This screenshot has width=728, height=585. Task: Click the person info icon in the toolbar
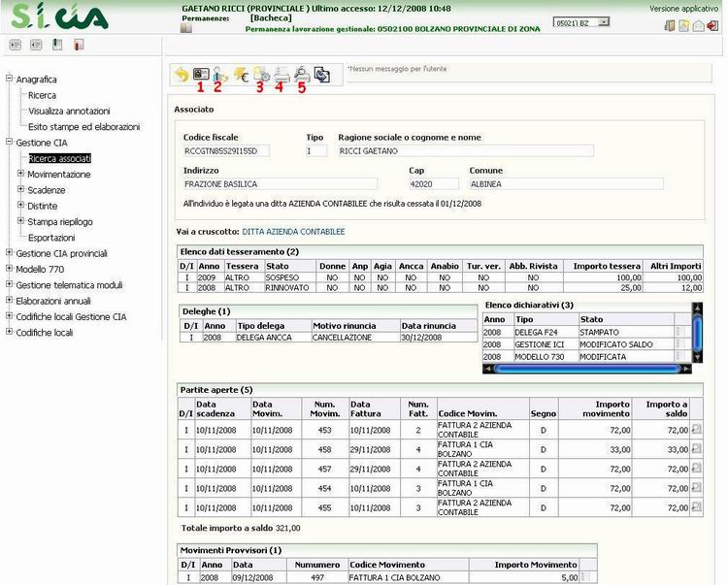220,75
